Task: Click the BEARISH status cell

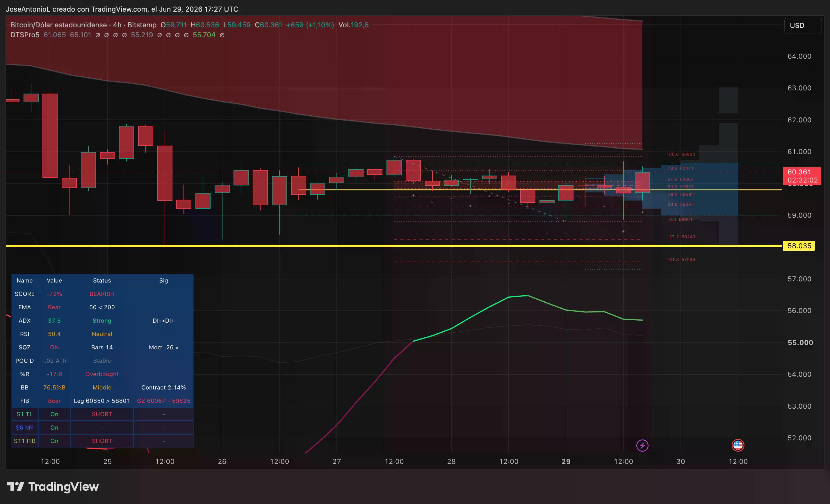Action: (x=102, y=294)
